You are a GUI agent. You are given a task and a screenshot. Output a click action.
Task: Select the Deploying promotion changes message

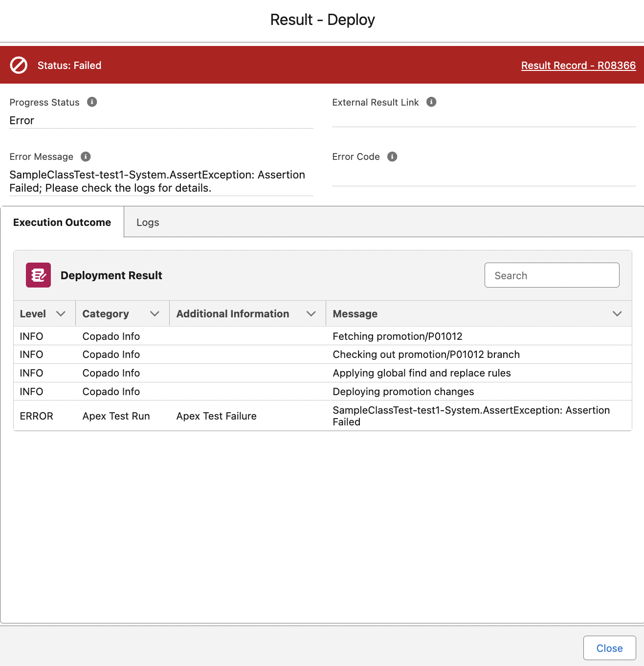pos(403,392)
